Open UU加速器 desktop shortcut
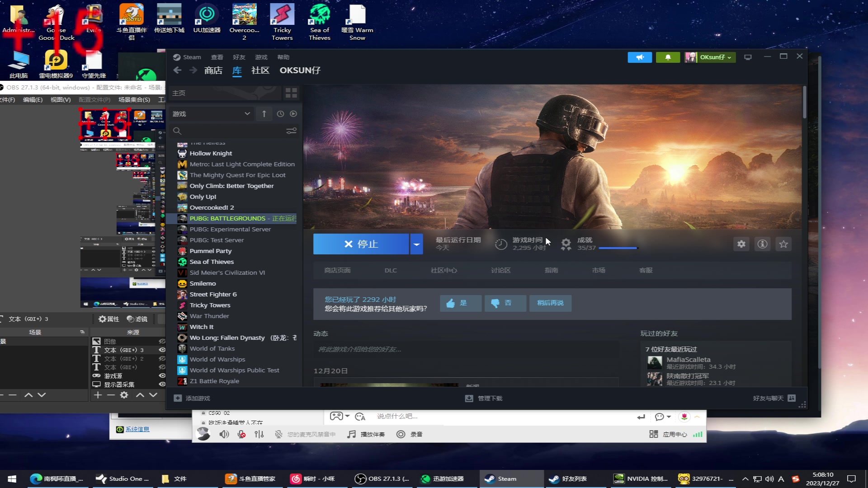 click(207, 18)
